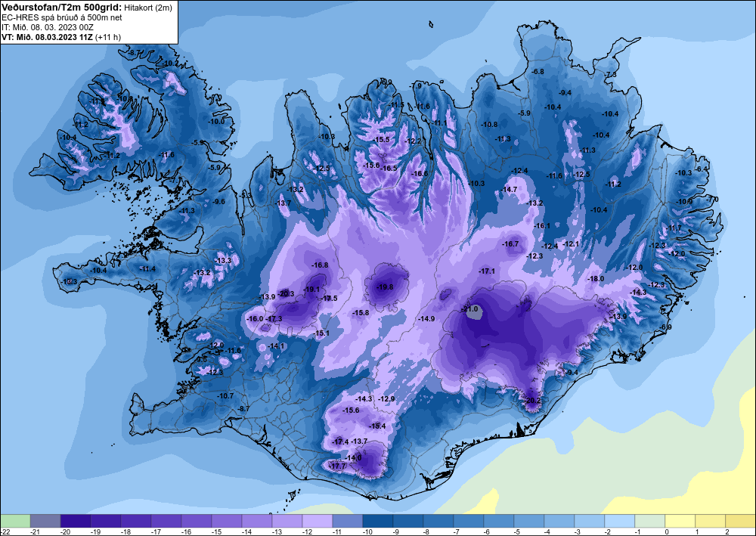756x536 pixels.
Task: Select the -6.4 temperature value
Action: [702, 169]
